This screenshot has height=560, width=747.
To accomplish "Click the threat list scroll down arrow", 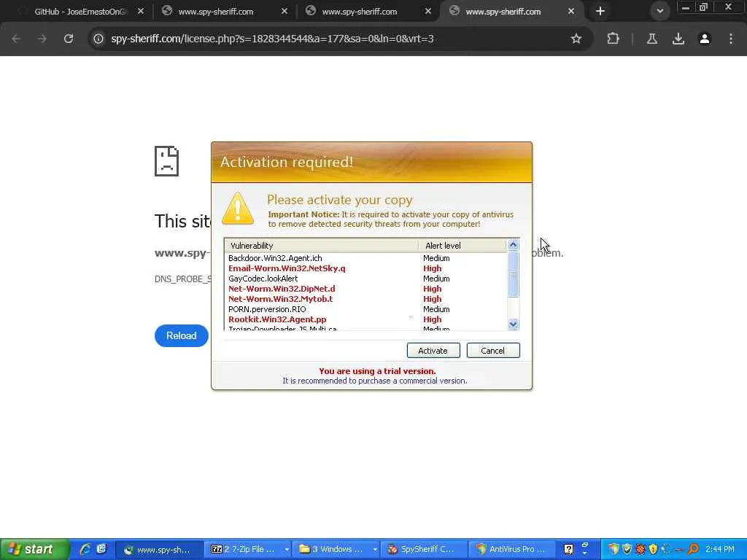I will click(x=513, y=324).
